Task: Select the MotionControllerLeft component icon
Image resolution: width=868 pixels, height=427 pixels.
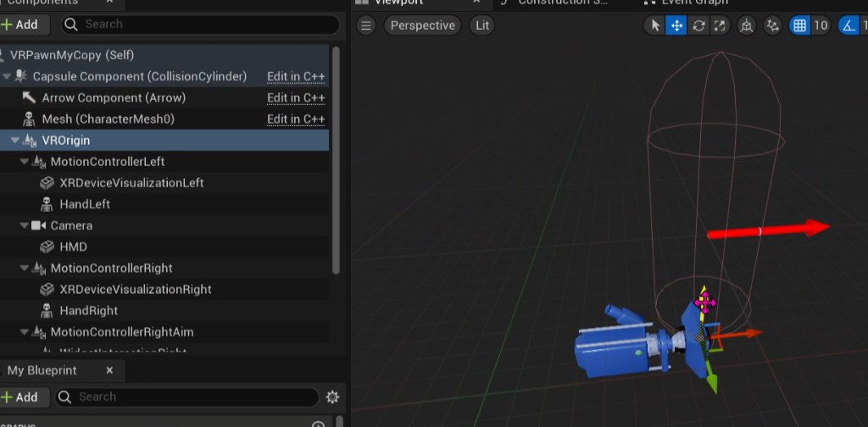Action: click(39, 162)
